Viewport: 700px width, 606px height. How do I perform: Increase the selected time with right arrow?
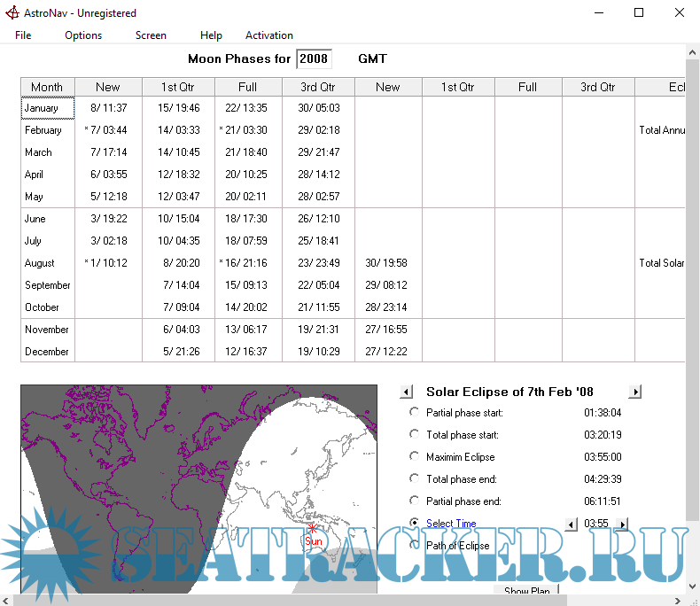tap(622, 524)
